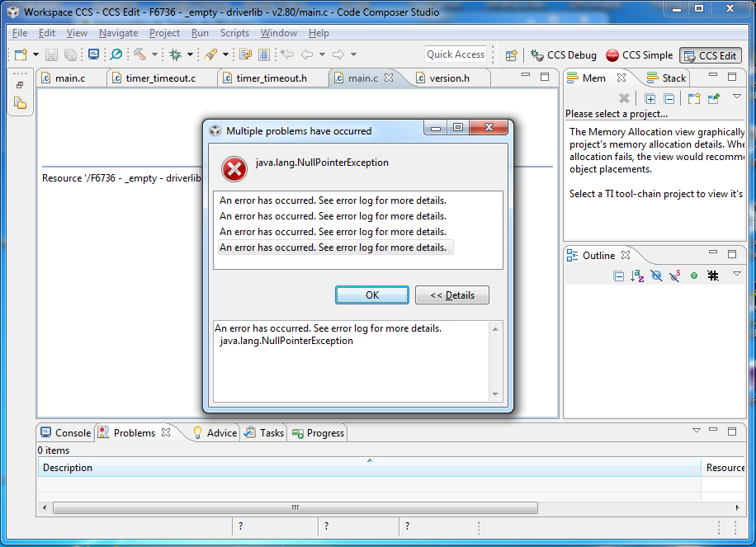Open the Back history dropdown arrow

point(322,54)
